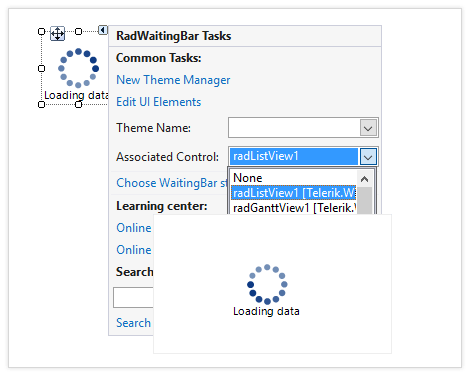
Task: Click the Associated Control: label
Action: click(x=167, y=157)
